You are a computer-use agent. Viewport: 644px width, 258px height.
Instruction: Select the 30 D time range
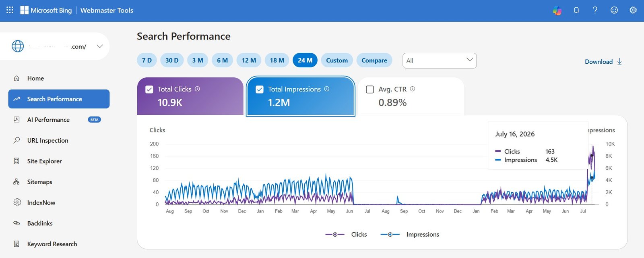coord(172,60)
